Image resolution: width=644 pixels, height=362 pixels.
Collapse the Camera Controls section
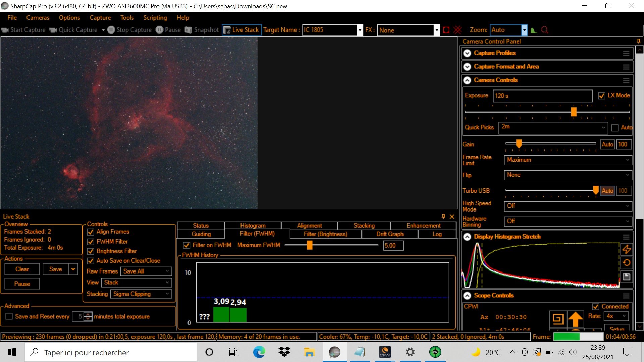[x=467, y=80]
